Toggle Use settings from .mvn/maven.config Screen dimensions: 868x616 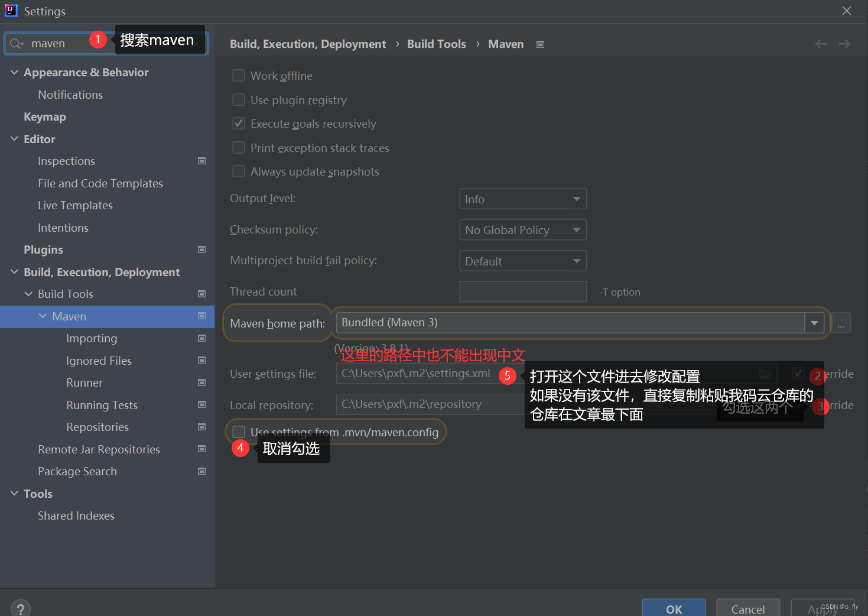[239, 432]
